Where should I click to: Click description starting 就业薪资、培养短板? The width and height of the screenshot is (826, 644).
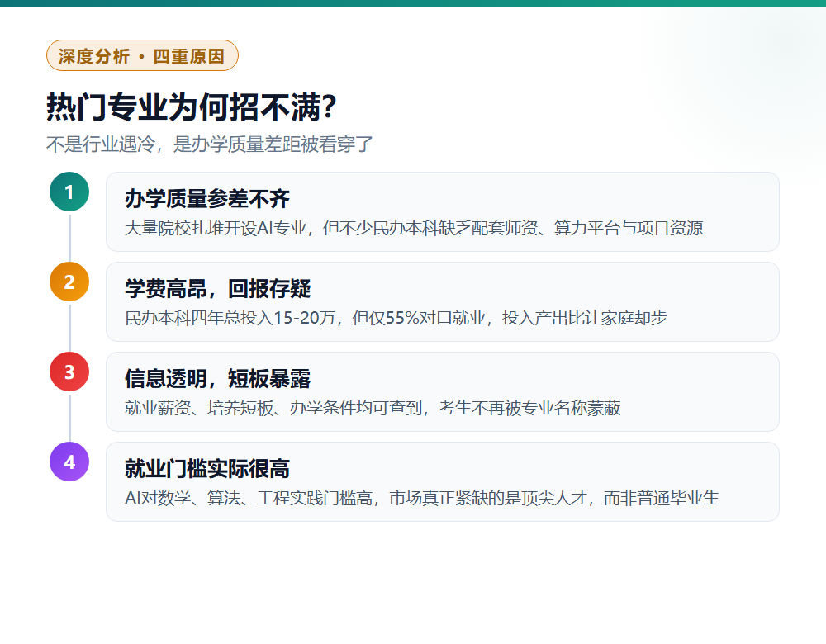tap(373, 408)
